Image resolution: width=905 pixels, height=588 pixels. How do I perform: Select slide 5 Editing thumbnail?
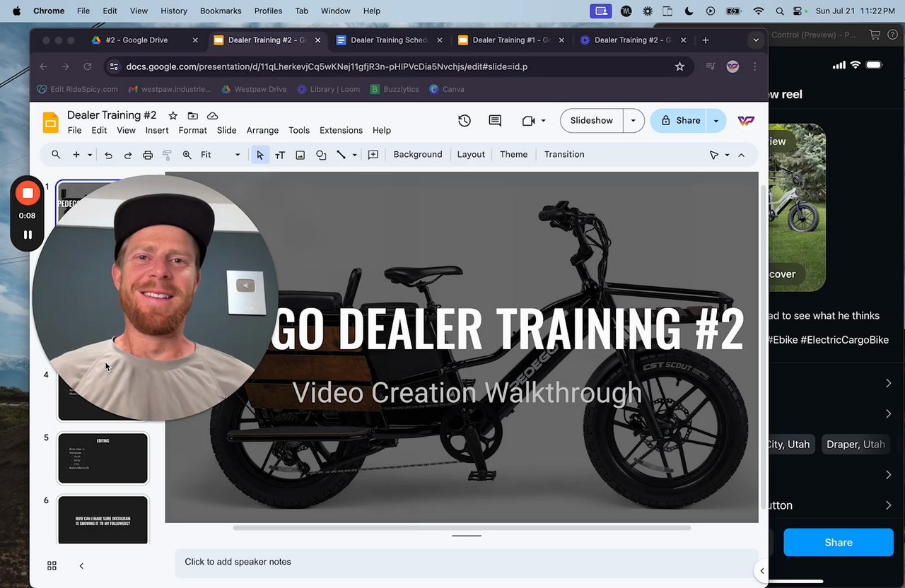[x=103, y=459]
